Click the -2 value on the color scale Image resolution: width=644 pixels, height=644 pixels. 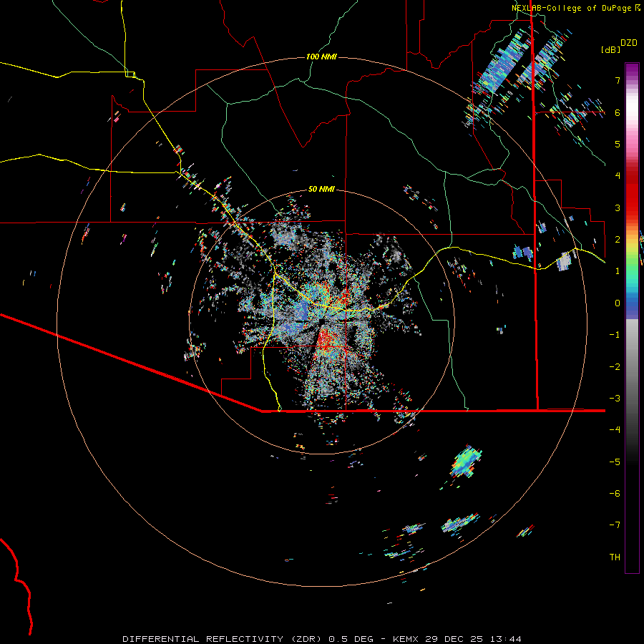[x=615, y=366]
